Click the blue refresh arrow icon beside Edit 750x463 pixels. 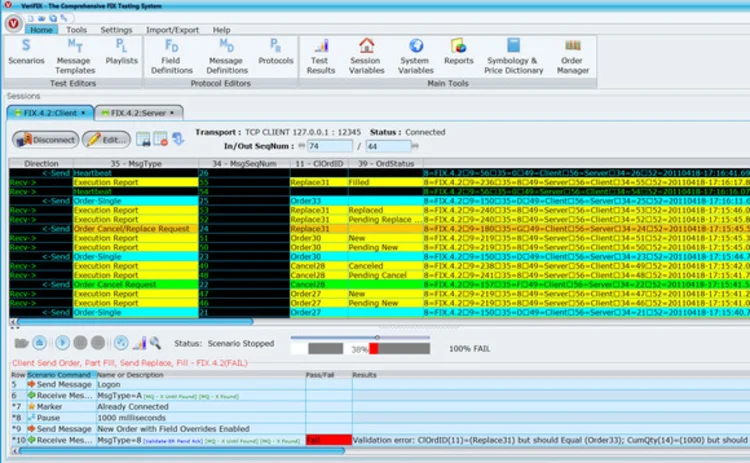pyautogui.click(x=178, y=139)
